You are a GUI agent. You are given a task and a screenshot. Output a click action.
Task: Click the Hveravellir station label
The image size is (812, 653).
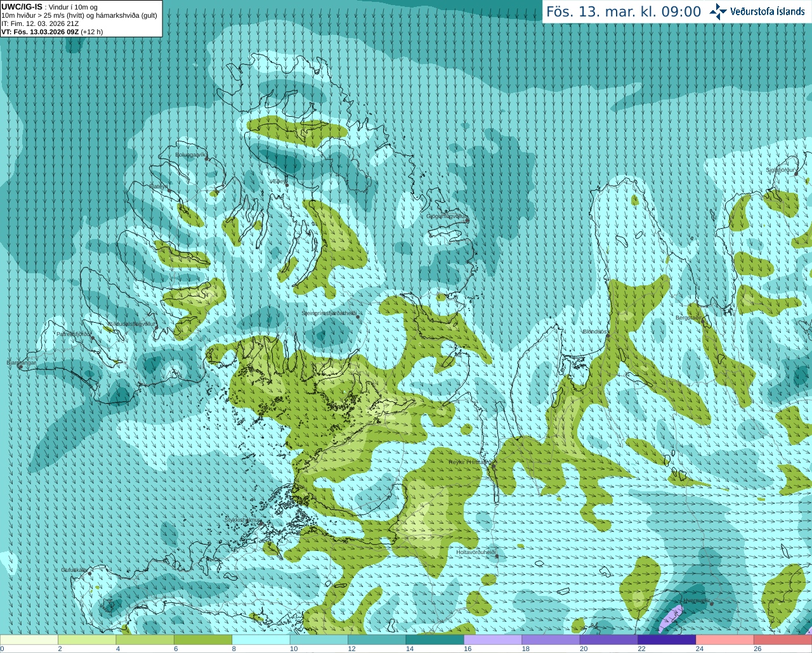click(x=696, y=600)
